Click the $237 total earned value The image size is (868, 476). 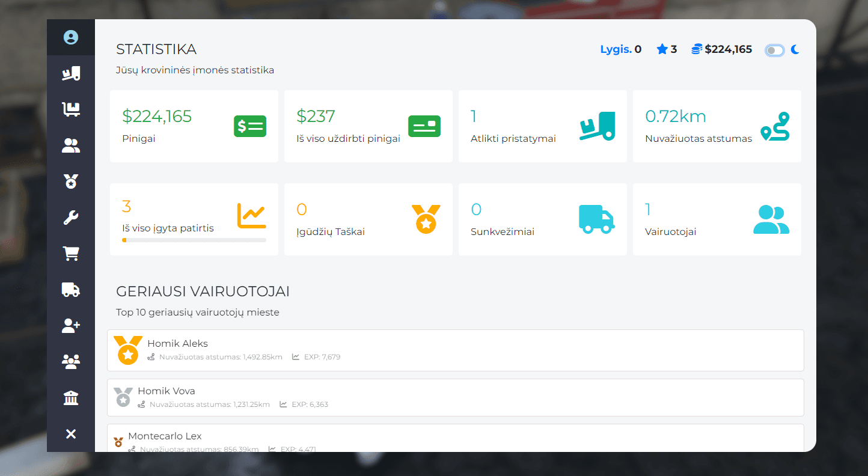[x=316, y=116]
